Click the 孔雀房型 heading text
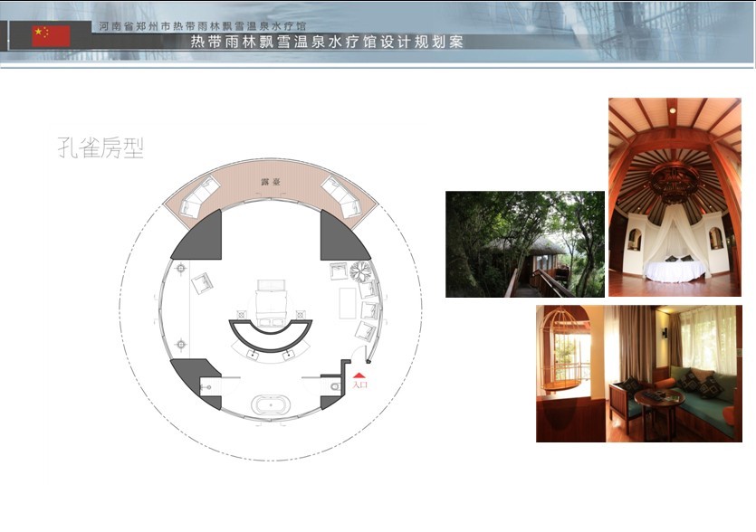The image size is (756, 532). pos(100,148)
